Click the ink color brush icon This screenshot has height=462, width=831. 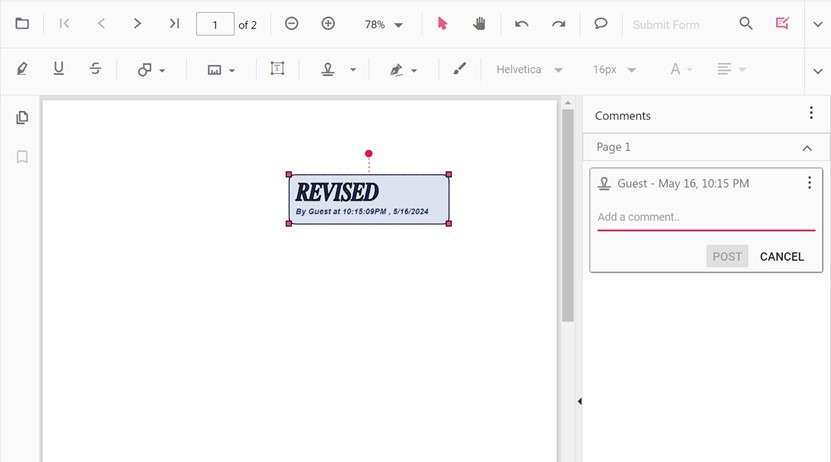(x=459, y=69)
